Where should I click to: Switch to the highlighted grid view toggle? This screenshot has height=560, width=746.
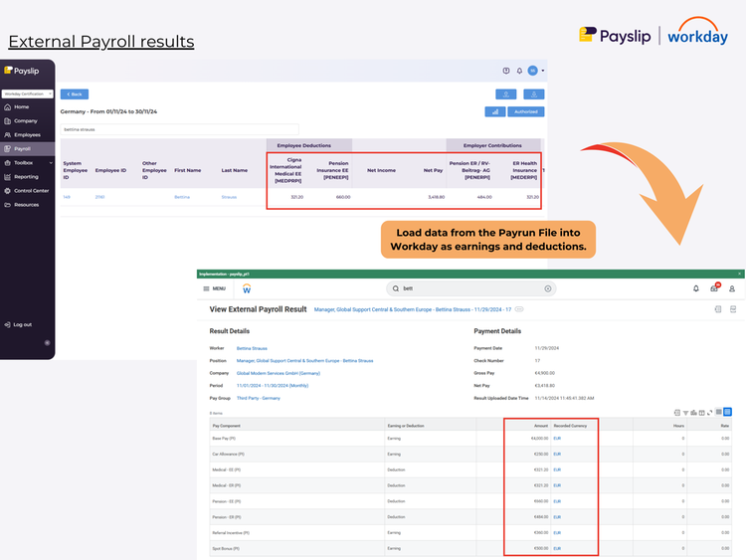728,412
